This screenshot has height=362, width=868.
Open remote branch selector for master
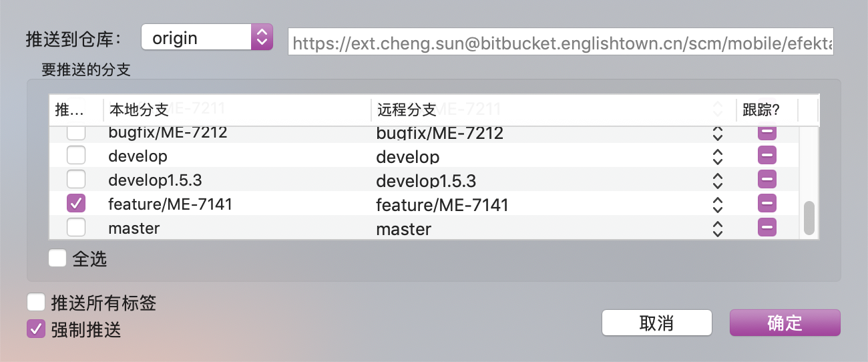(x=718, y=228)
